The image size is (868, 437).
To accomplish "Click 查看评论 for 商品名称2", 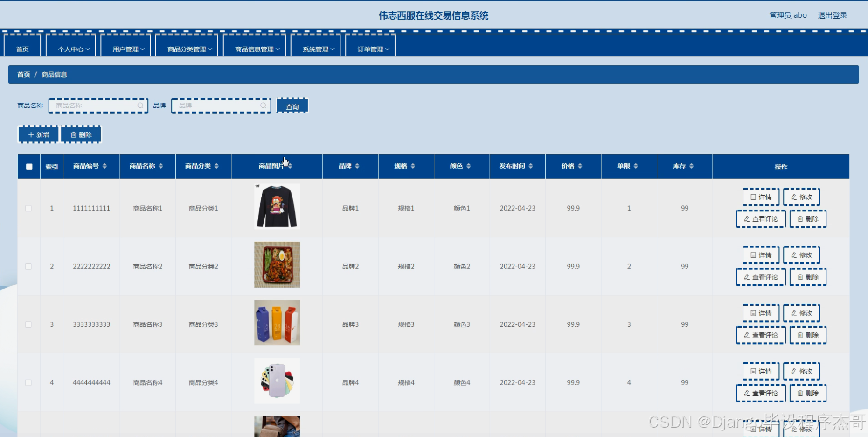I will [761, 277].
